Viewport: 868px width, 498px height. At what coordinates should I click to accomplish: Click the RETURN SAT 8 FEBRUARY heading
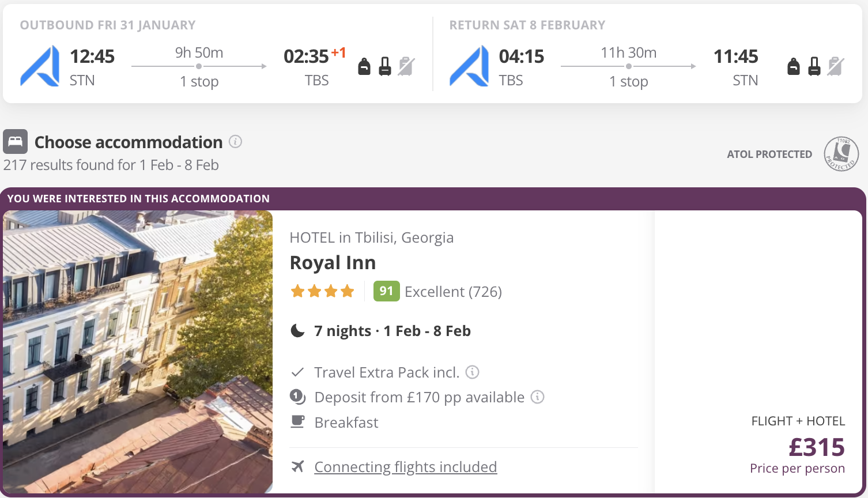pos(527,25)
